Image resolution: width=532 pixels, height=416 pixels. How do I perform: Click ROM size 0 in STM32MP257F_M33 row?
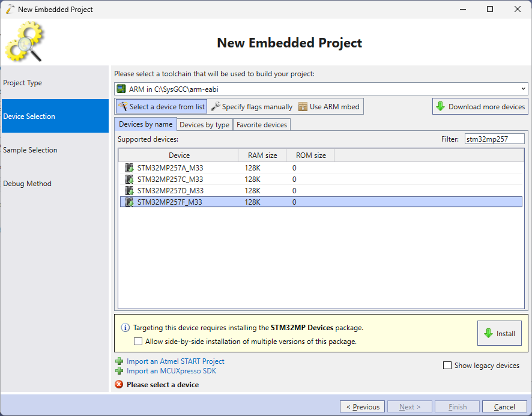(294, 202)
